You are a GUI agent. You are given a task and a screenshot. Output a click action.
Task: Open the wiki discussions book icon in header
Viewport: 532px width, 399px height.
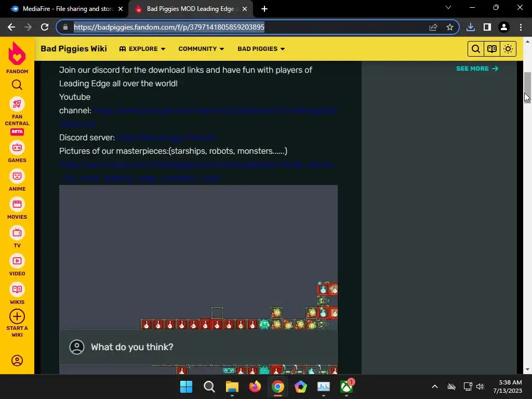tap(492, 49)
